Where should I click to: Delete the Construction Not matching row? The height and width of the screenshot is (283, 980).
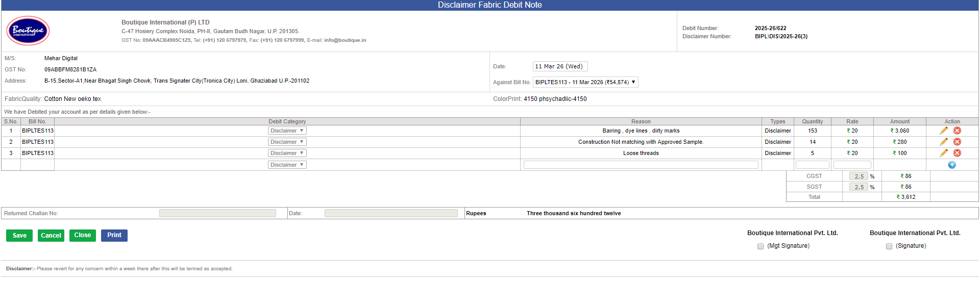click(957, 142)
